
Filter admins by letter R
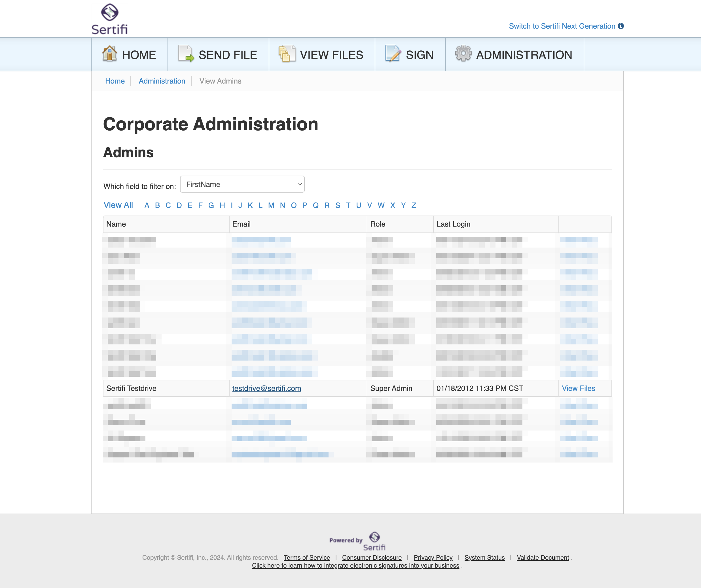[327, 205]
